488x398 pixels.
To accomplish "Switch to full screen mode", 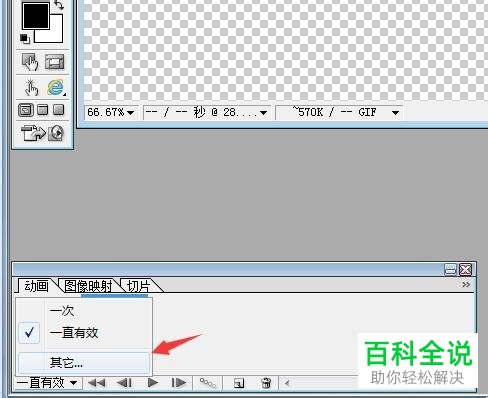I will click(59, 110).
